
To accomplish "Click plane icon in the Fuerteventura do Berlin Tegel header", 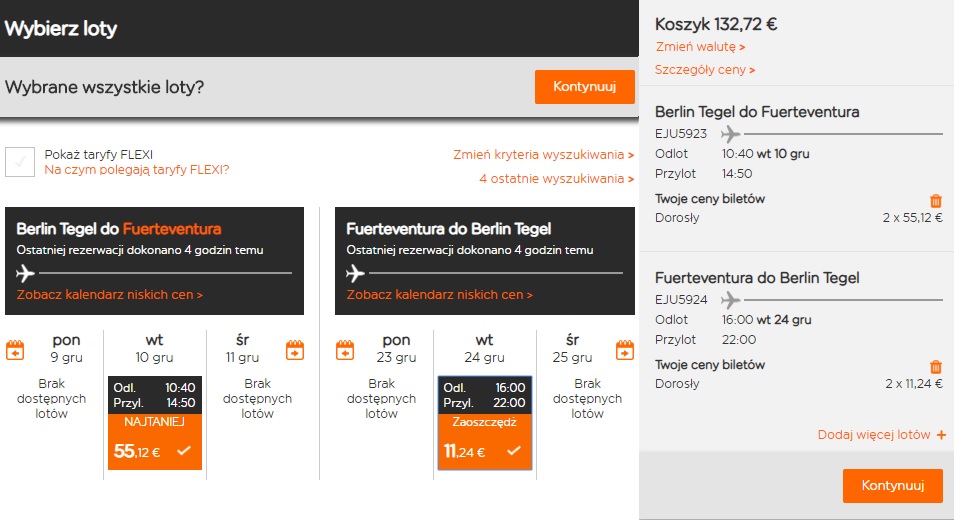I will (x=355, y=274).
